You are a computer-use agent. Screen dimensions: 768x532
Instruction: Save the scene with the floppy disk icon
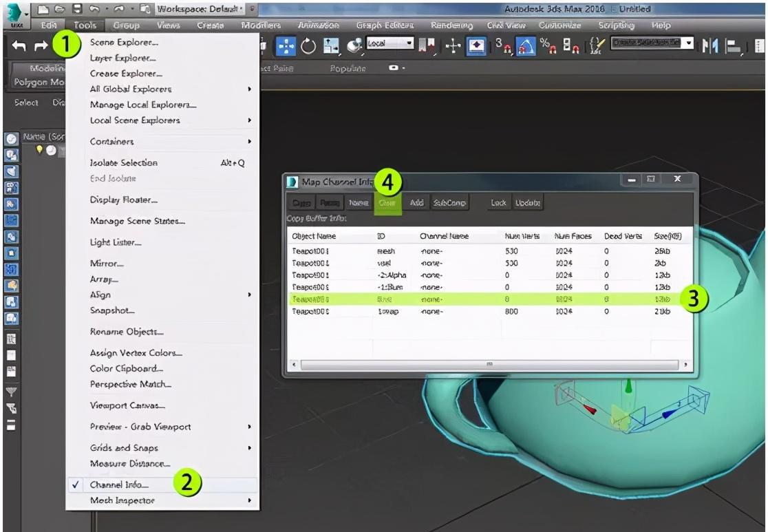(x=77, y=9)
